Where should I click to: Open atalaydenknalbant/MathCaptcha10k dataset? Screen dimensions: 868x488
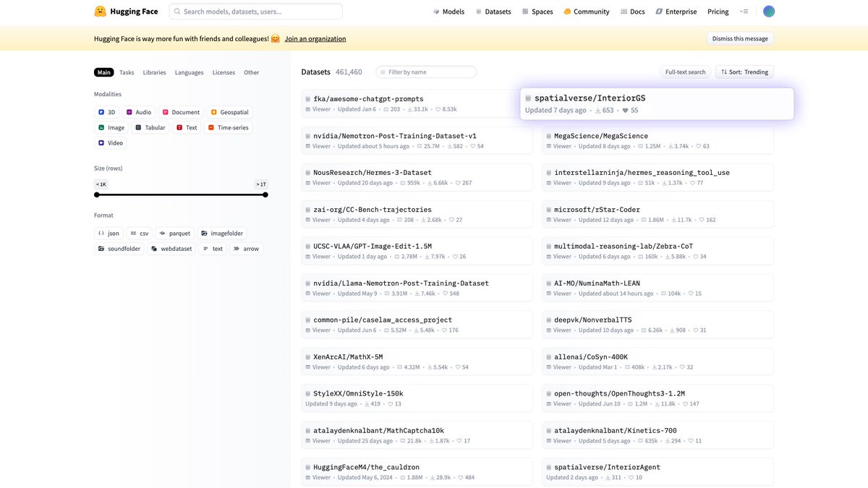coord(417,435)
